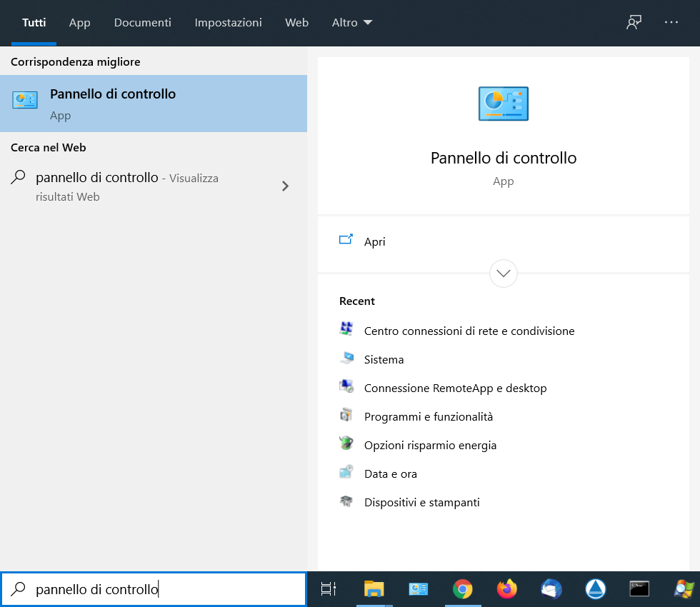Click the Recent section heading
The height and width of the screenshot is (607, 700).
click(356, 301)
